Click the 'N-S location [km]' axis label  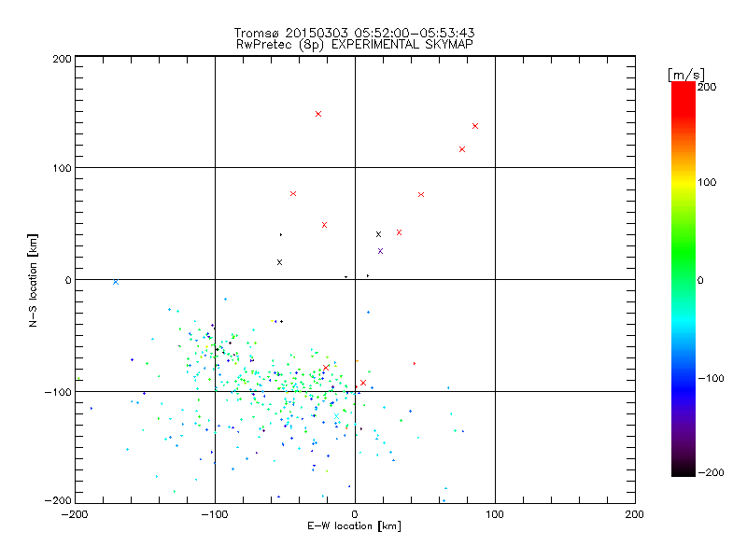[33, 280]
